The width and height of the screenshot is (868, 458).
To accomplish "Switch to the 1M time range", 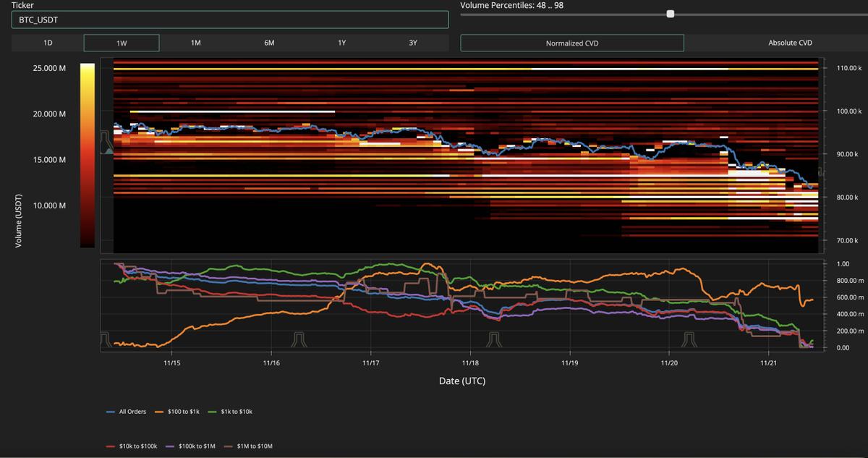I will (x=195, y=43).
